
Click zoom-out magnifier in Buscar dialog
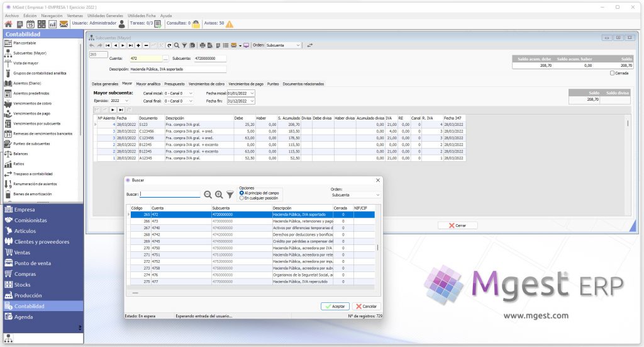208,195
